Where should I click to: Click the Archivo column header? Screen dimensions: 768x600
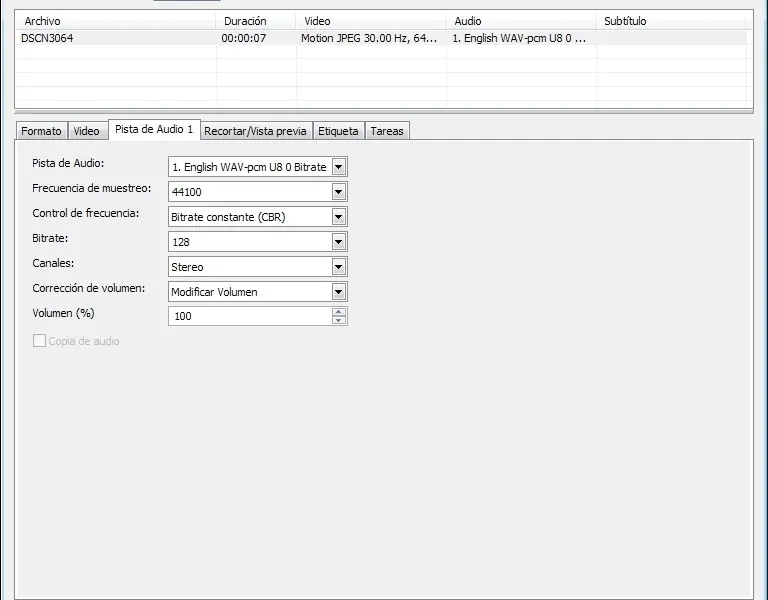[116, 21]
